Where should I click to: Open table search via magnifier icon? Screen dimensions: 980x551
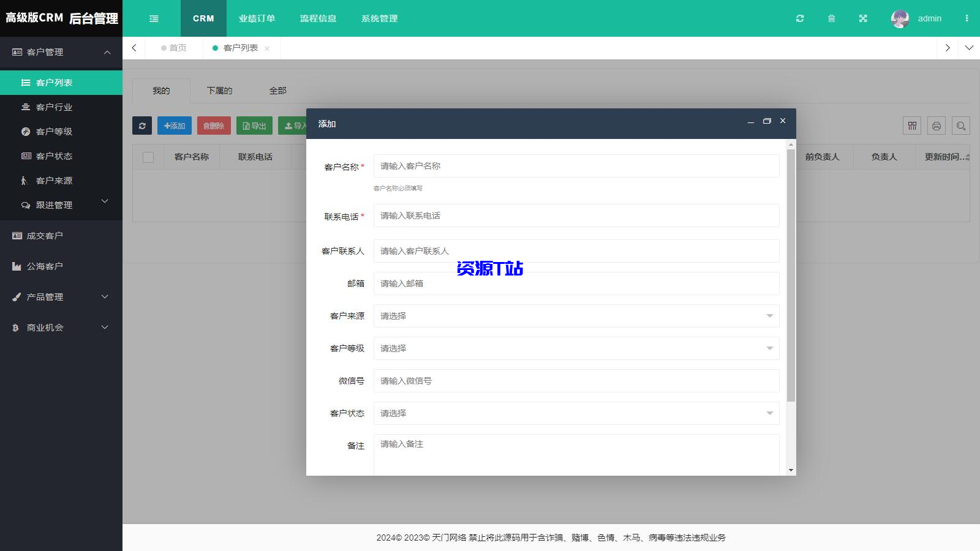click(961, 126)
